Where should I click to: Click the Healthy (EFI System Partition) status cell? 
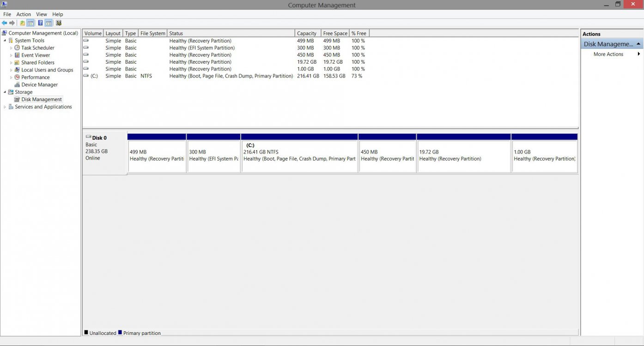click(x=202, y=48)
